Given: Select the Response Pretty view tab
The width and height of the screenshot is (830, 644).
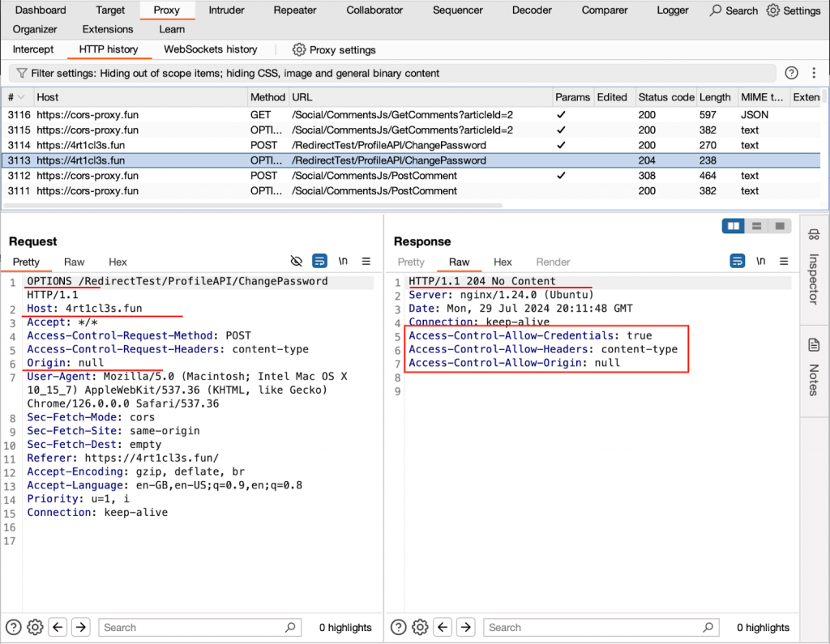Looking at the screenshot, I should 411,262.
